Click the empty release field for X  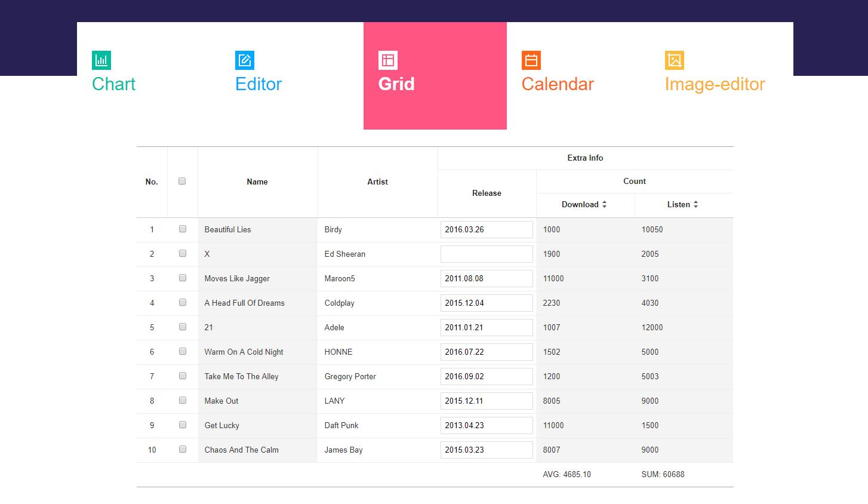tap(487, 254)
